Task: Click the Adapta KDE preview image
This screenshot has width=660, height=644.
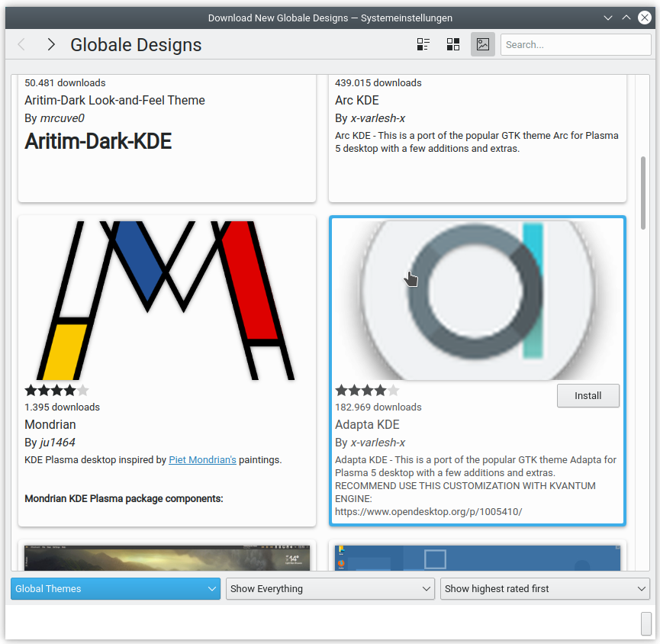Action: coord(478,301)
